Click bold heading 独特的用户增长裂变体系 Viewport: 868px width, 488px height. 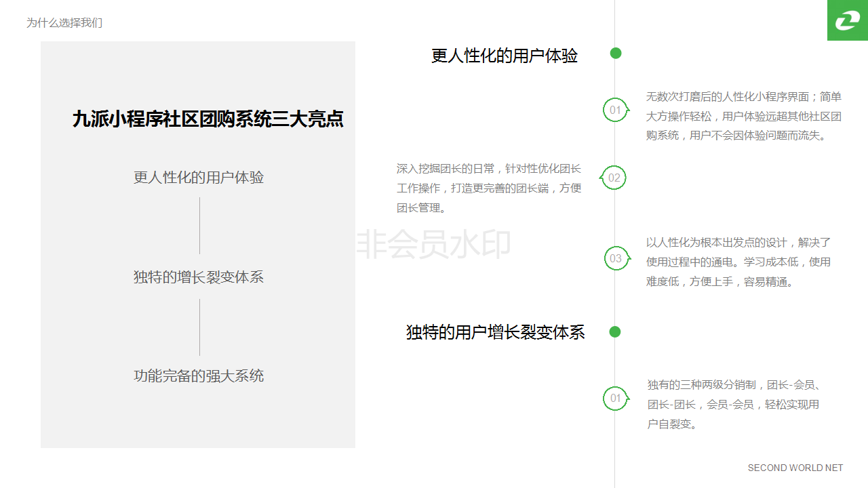[496, 332]
